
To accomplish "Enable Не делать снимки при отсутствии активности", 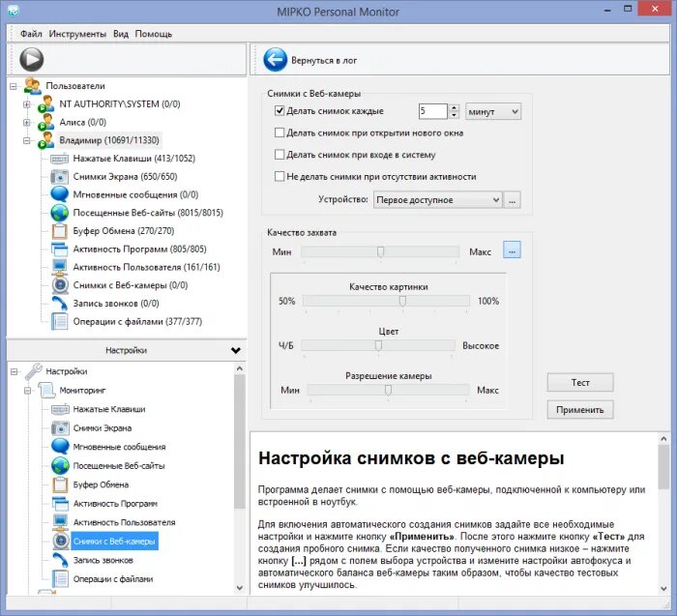I will click(x=280, y=176).
